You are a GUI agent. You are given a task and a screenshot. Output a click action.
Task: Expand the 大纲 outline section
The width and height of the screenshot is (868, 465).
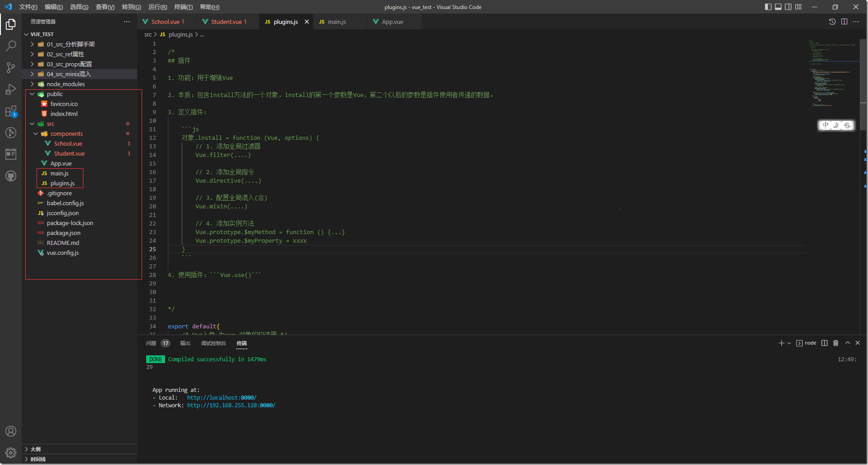[x=79, y=449]
